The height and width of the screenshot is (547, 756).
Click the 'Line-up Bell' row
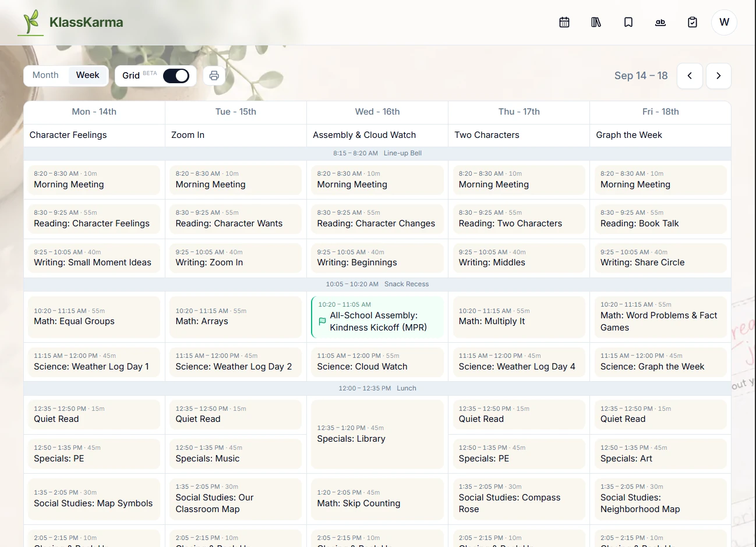[x=377, y=153]
